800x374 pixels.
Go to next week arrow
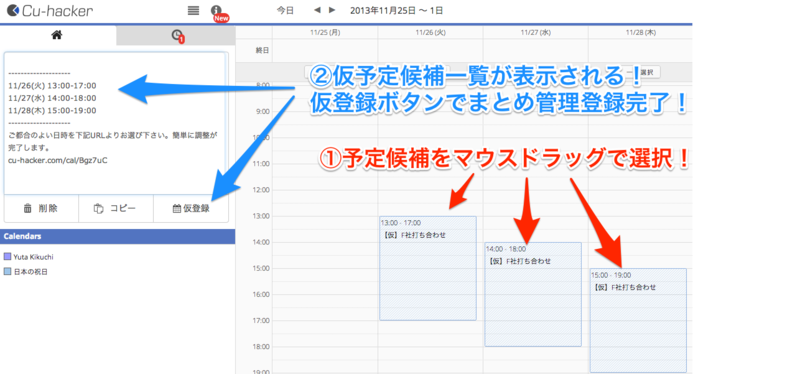tap(332, 10)
